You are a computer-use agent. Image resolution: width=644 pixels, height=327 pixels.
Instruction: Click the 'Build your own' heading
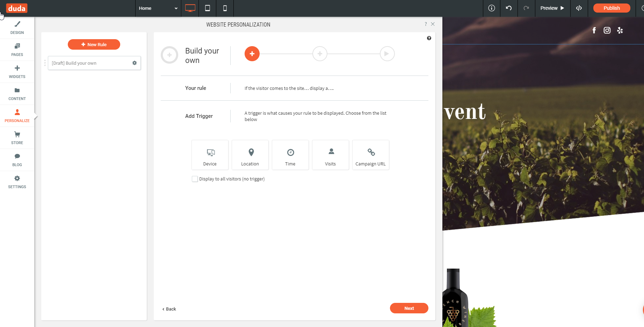(x=202, y=56)
